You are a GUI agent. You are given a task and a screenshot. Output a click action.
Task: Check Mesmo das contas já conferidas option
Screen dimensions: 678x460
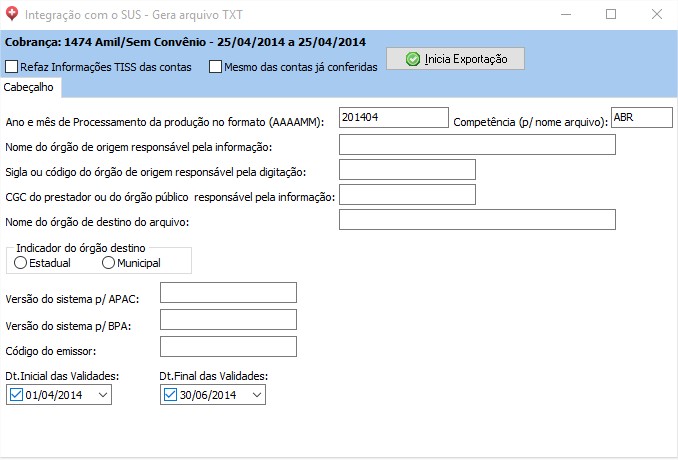215,67
